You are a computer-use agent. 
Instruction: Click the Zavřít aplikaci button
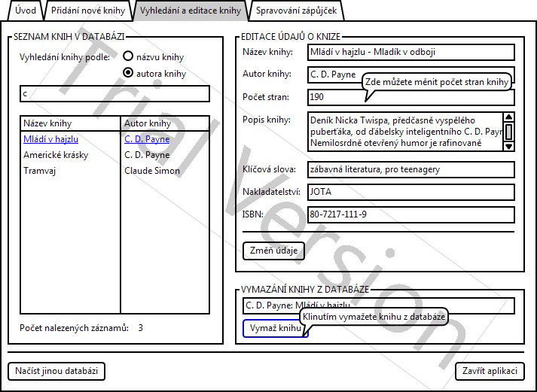(x=490, y=371)
